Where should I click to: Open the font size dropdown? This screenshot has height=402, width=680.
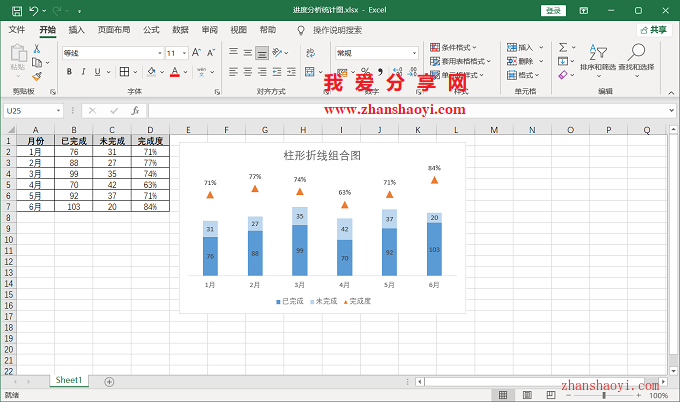(184, 53)
